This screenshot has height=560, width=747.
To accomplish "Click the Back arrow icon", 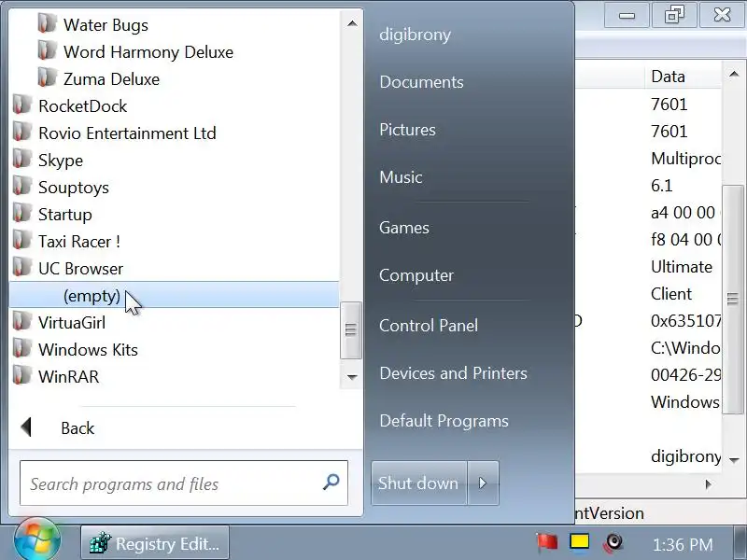I will point(27,427).
